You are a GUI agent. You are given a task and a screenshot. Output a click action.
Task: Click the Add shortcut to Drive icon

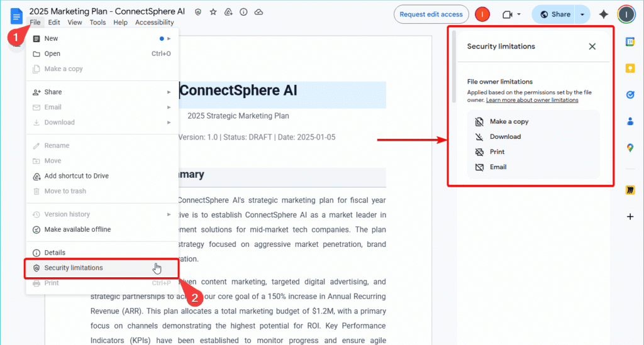click(36, 177)
